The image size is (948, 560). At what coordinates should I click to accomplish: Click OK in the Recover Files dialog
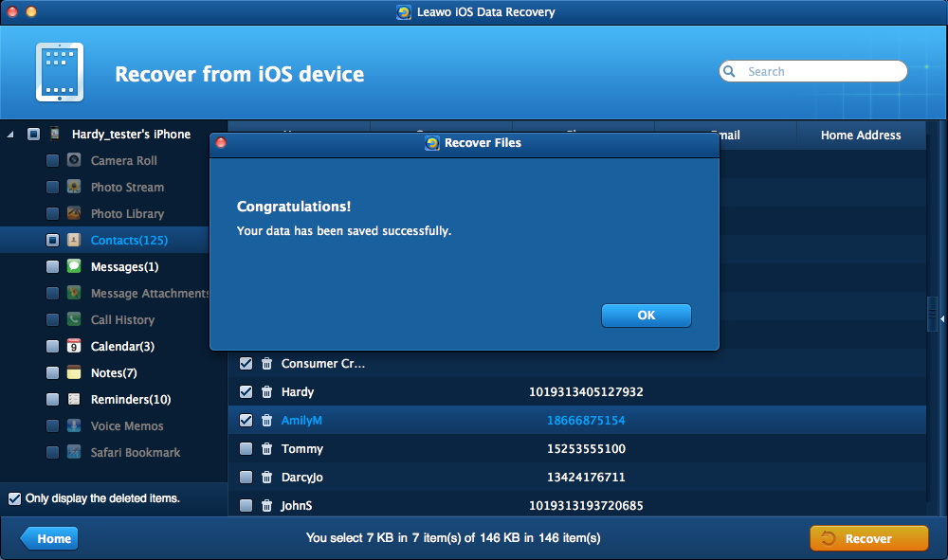[646, 316]
